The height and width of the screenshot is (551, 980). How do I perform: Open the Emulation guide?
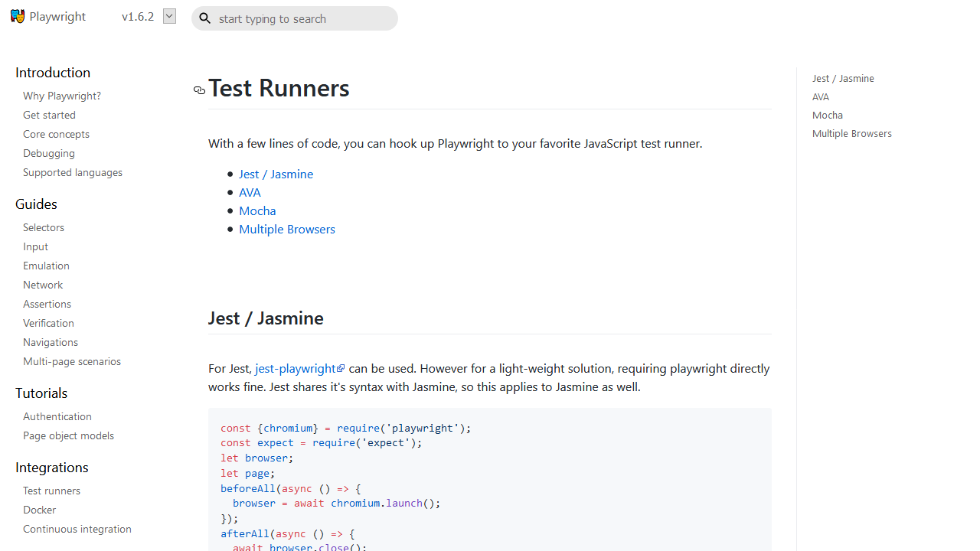pyautogui.click(x=46, y=266)
